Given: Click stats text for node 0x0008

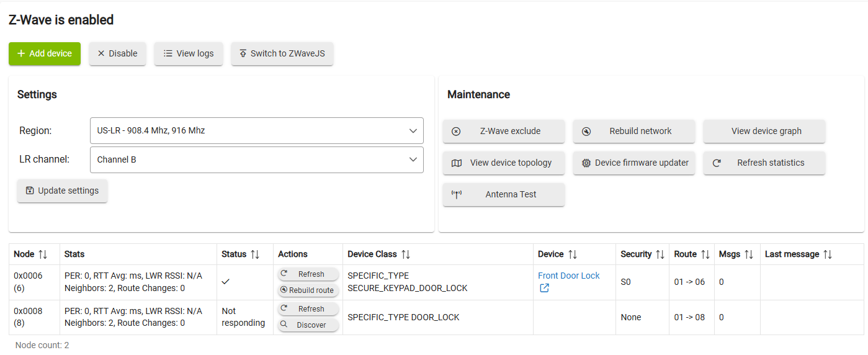Looking at the screenshot, I should tap(133, 317).
